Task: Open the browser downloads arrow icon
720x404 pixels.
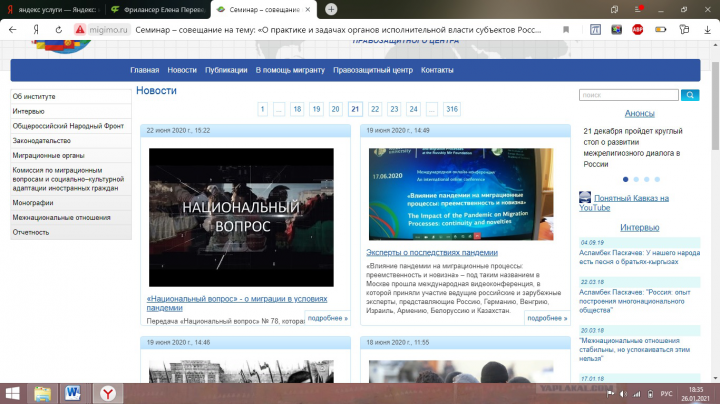Action: click(707, 30)
